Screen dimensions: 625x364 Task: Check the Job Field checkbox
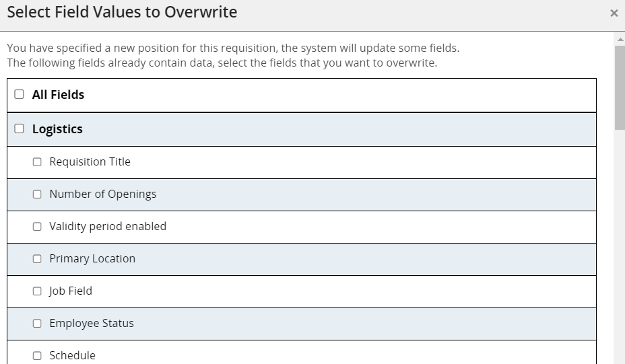pyautogui.click(x=37, y=291)
